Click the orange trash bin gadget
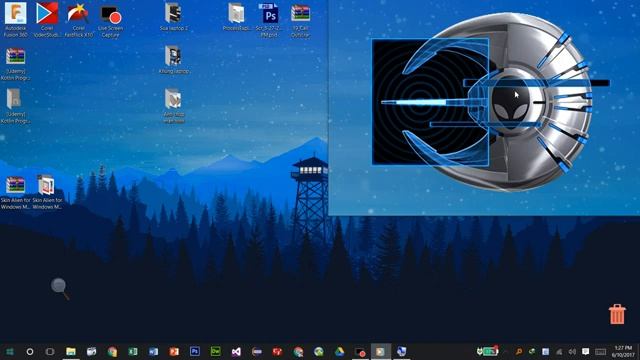Screen dimensions: 640x360 pos(617,314)
